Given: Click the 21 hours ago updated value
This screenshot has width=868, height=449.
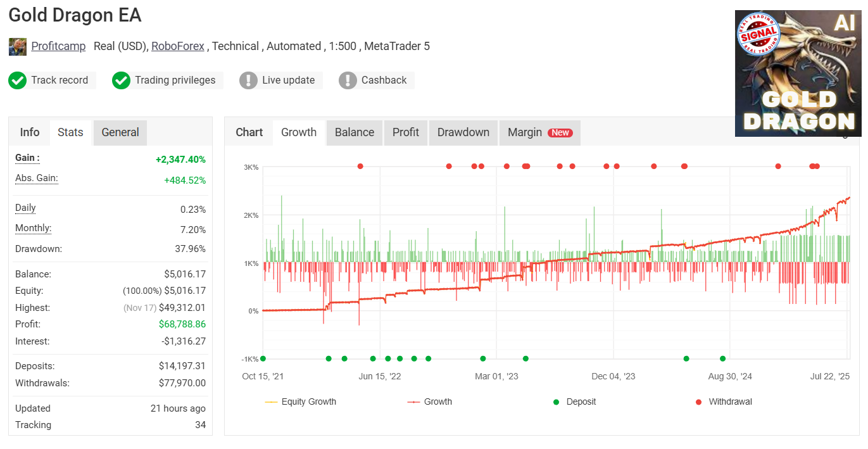Looking at the screenshot, I should point(178,408).
